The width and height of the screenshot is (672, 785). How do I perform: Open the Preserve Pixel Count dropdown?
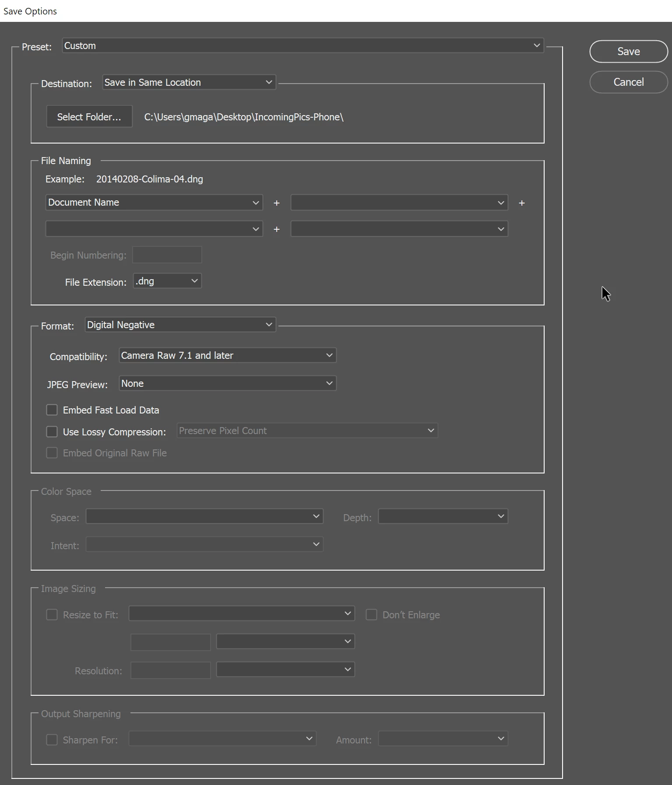[307, 431]
